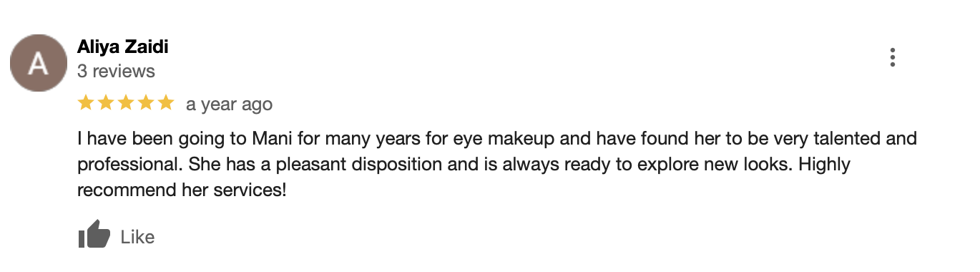980x272 pixels.
Task: Click the second yellow rating star
Action: click(106, 103)
